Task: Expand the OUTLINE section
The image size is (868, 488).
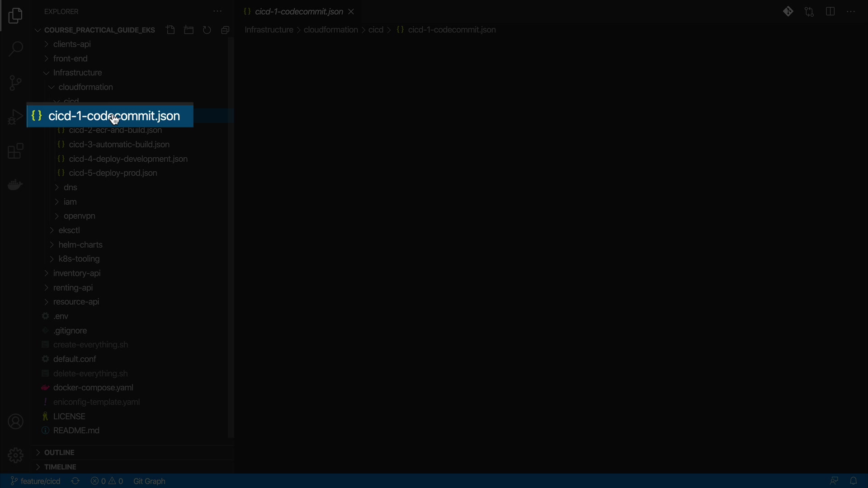Action: [59, 452]
